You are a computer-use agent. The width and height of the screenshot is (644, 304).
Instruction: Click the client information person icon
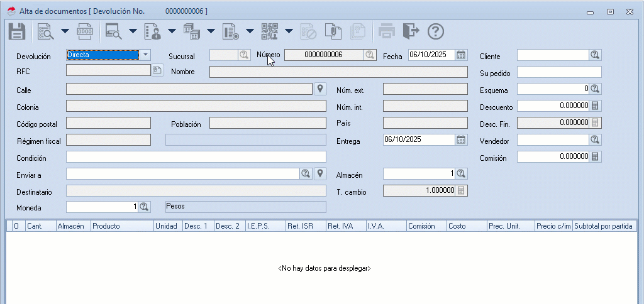[152, 31]
